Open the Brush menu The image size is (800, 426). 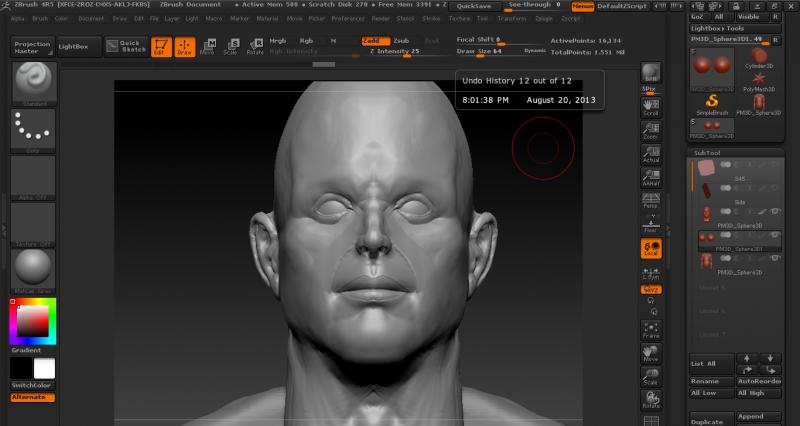click(40, 19)
